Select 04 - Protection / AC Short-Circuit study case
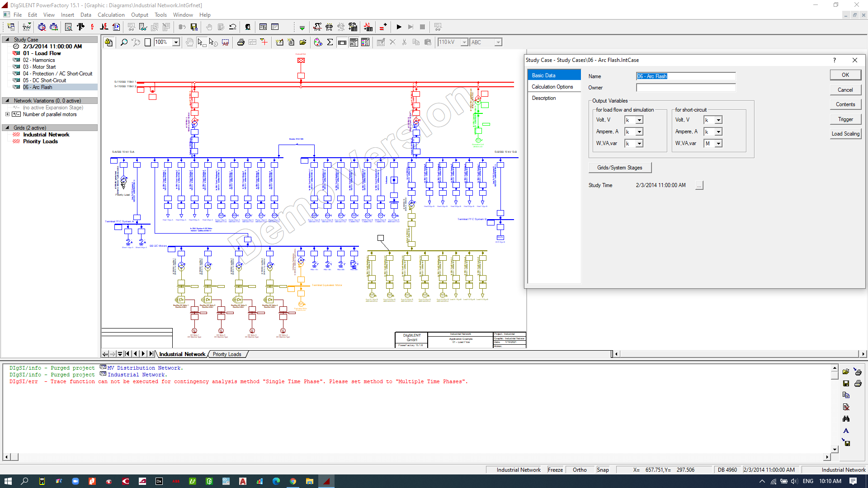The width and height of the screenshot is (868, 488). (57, 74)
